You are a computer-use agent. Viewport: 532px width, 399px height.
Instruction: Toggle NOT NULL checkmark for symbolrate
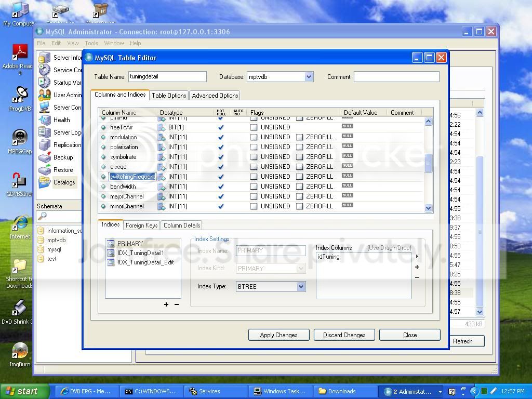221,157
